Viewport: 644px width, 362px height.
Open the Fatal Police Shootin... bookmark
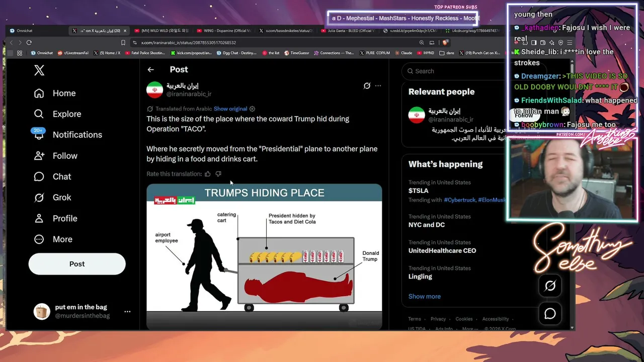tap(145, 53)
